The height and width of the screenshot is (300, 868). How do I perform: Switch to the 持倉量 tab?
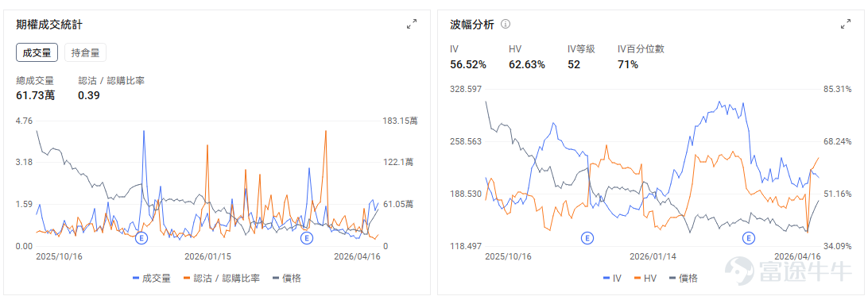[86, 53]
